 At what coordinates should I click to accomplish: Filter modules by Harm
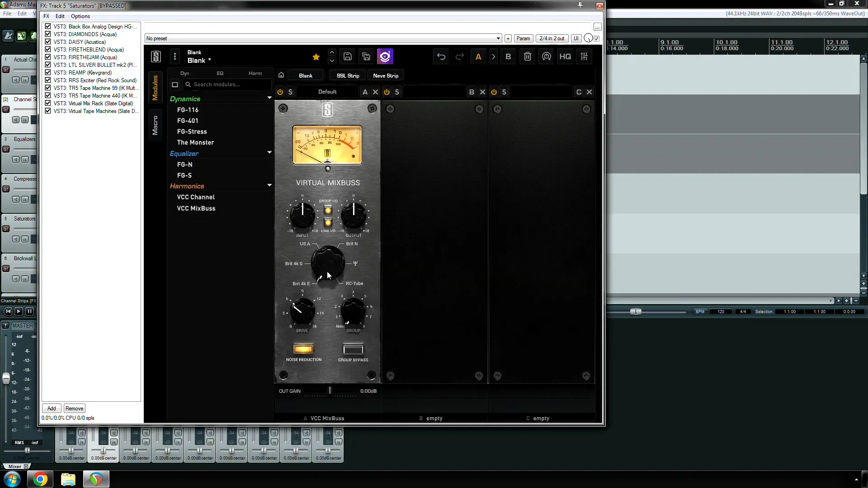[x=255, y=73]
